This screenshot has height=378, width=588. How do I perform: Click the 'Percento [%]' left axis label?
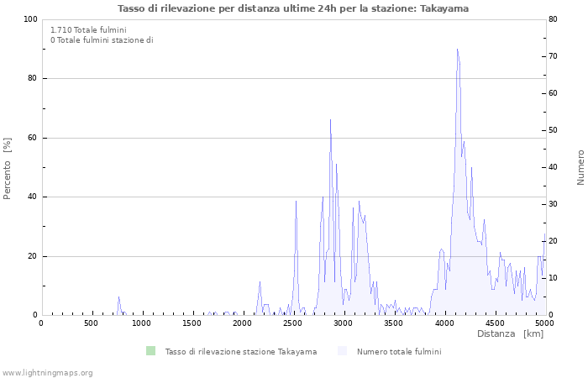click(8, 168)
